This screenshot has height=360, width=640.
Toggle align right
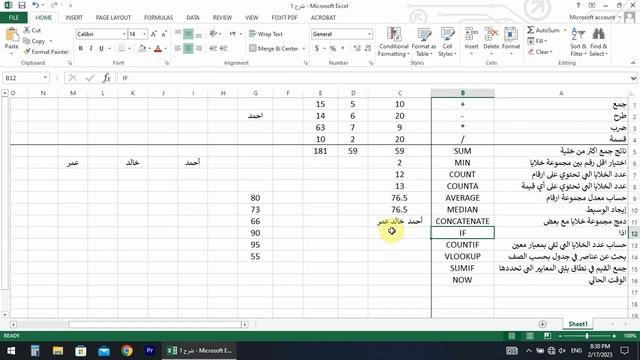[x=198, y=48]
